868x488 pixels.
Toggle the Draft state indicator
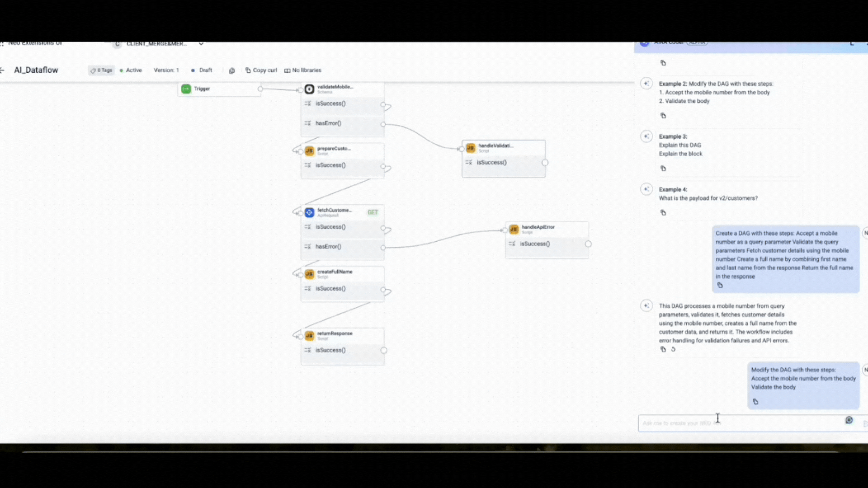click(202, 70)
